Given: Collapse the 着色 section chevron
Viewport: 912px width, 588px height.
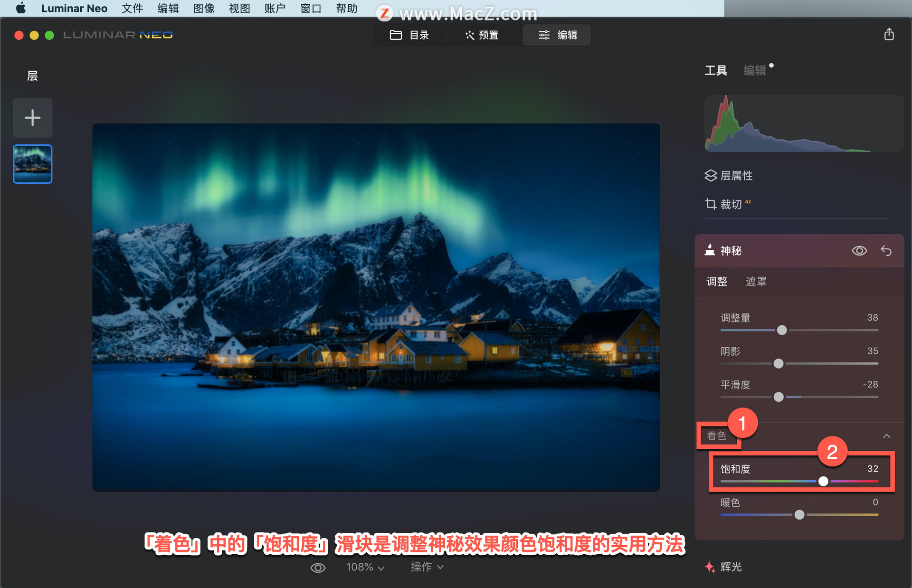Looking at the screenshot, I should click(886, 436).
